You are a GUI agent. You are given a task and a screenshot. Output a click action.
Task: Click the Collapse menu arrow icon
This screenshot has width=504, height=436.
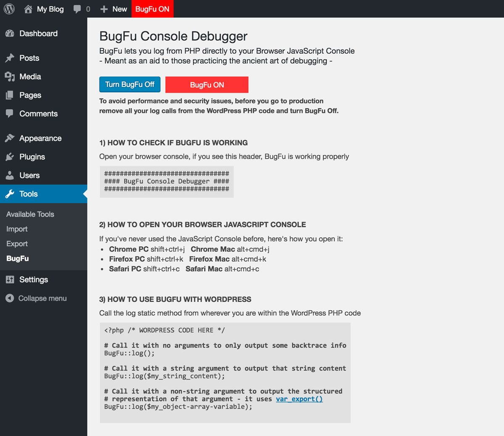(10, 298)
